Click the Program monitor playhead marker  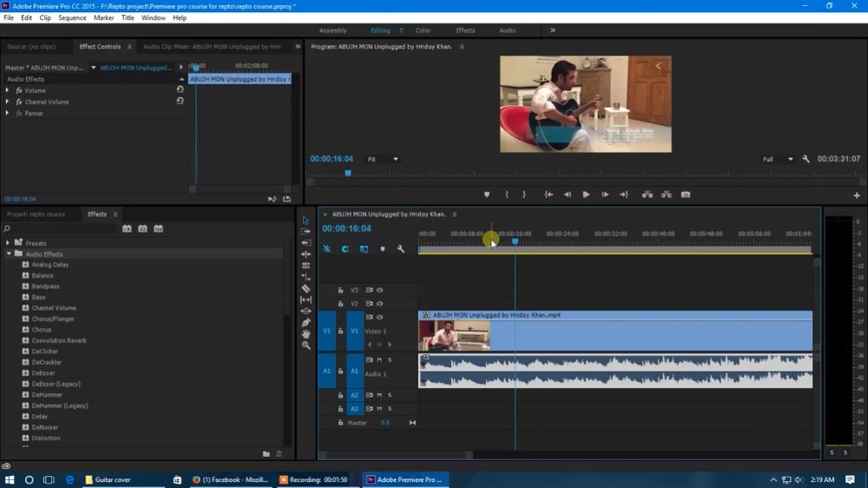click(x=348, y=173)
